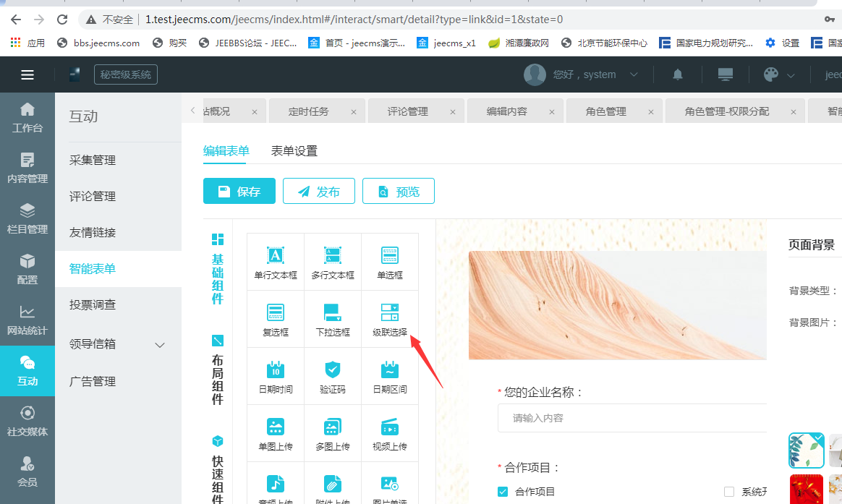Close the 角色管理-权限分配 tab
This screenshot has height=504, width=842.
[793, 112]
